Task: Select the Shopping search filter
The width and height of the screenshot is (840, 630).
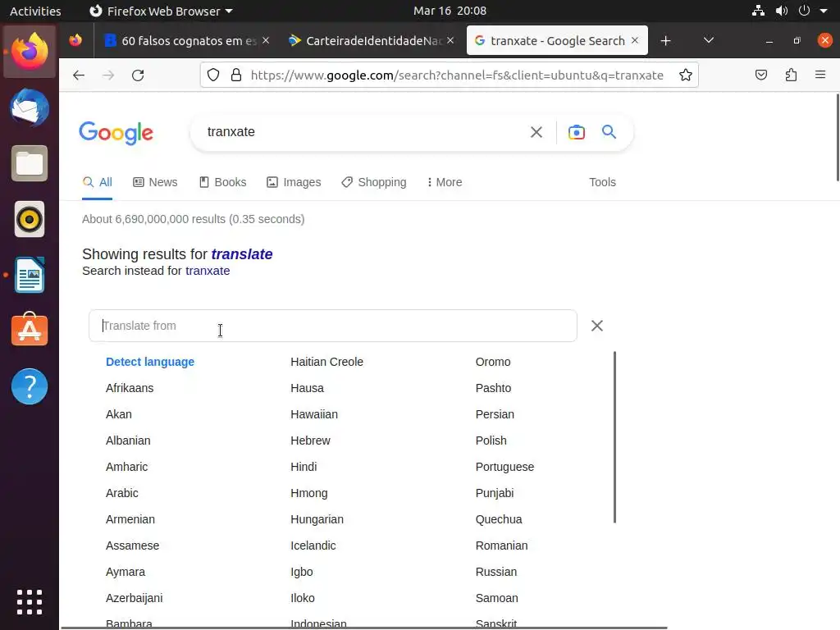Action: coord(374,182)
